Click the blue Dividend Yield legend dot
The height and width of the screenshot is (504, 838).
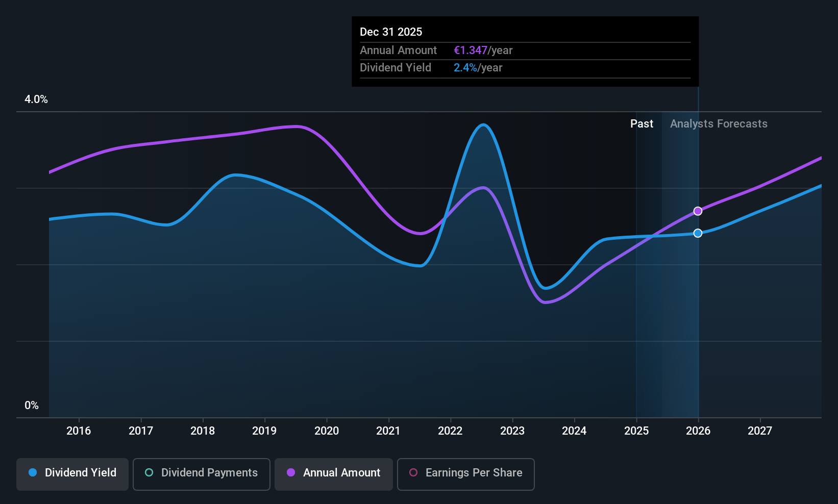(33, 472)
